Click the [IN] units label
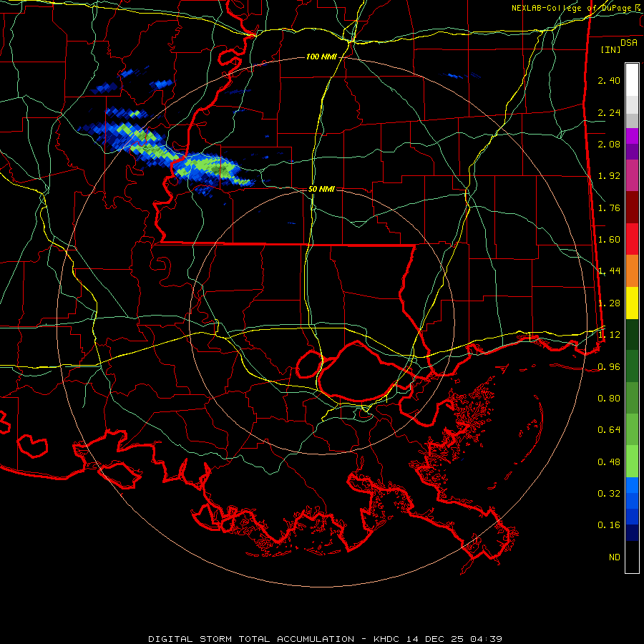Viewport: 644px width, 644px height. [610, 49]
